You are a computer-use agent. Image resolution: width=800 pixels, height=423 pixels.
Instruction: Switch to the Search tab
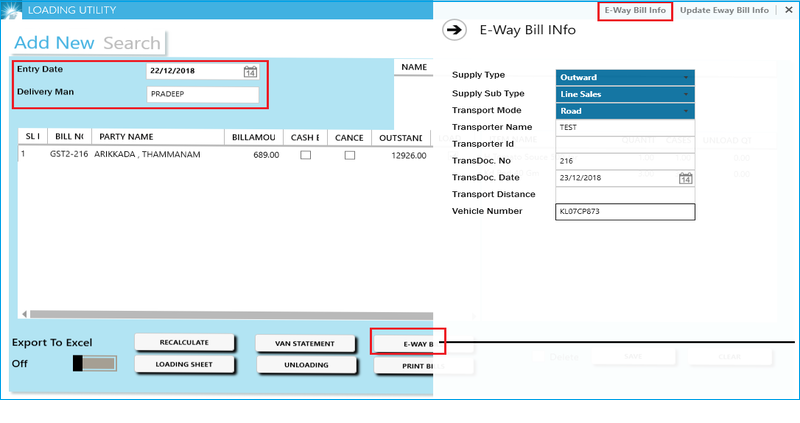pyautogui.click(x=132, y=43)
